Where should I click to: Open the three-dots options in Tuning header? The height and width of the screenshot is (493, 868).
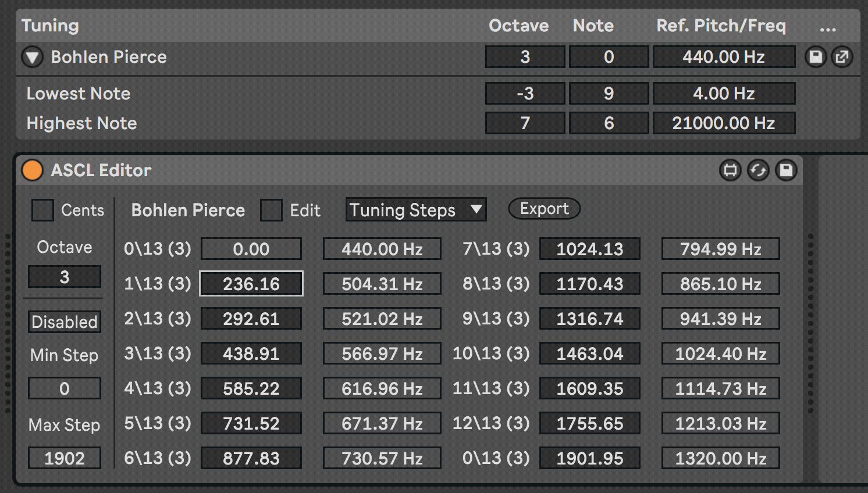pos(827,27)
